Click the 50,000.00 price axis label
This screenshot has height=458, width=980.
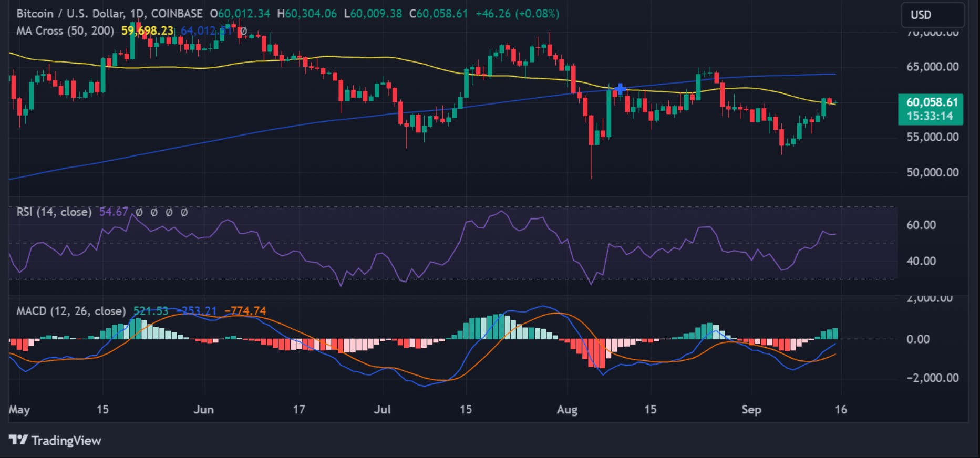pyautogui.click(x=933, y=172)
